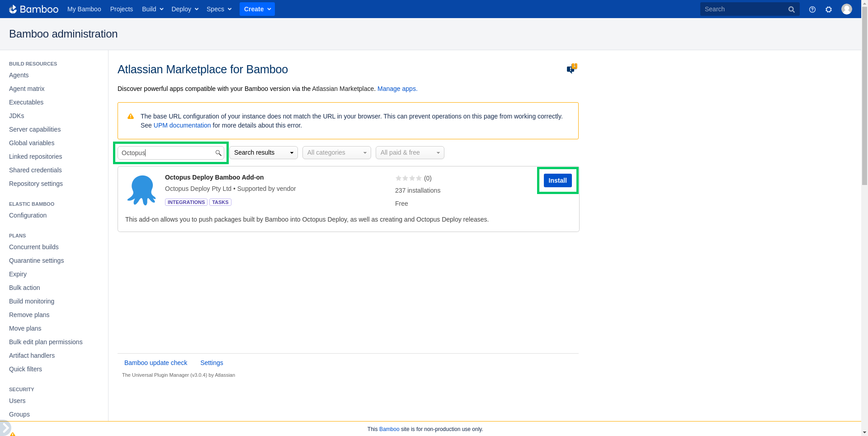This screenshot has width=868, height=436.
Task: Click the feedback speech bubble icon
Action: point(571,69)
